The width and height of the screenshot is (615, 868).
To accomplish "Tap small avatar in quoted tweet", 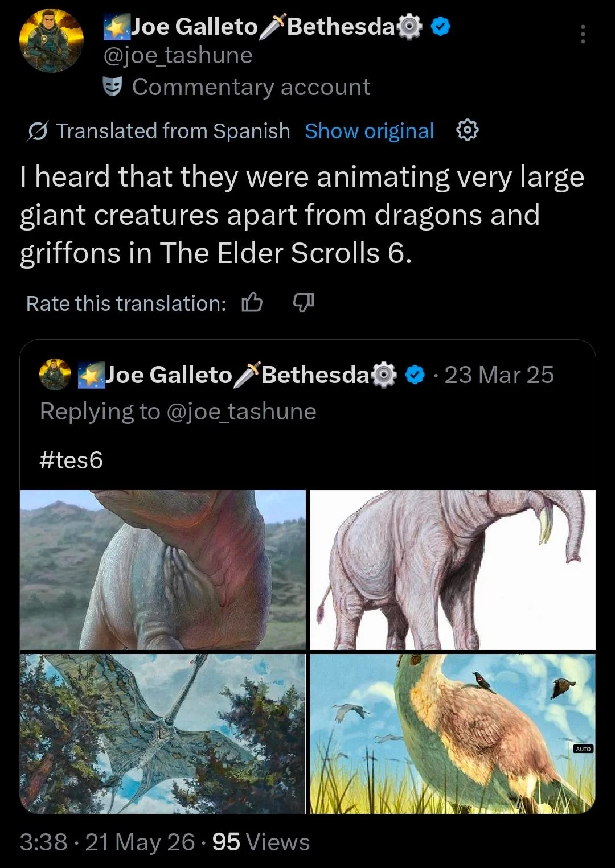I will (x=55, y=375).
